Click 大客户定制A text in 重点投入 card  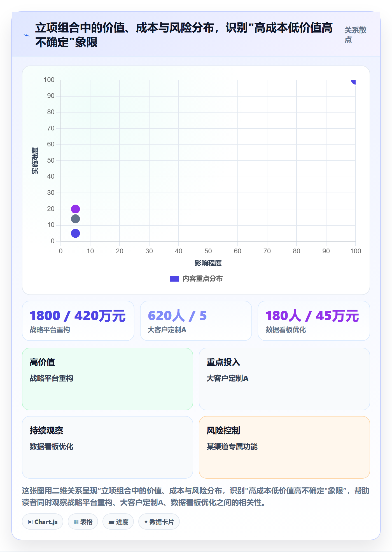227,378
